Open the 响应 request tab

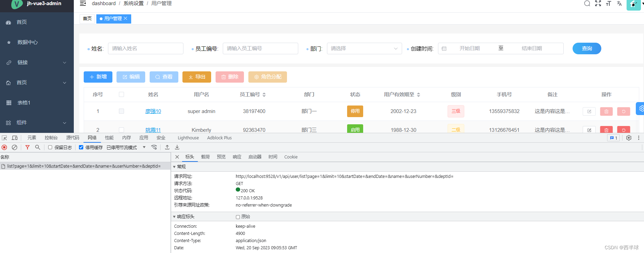click(x=237, y=157)
